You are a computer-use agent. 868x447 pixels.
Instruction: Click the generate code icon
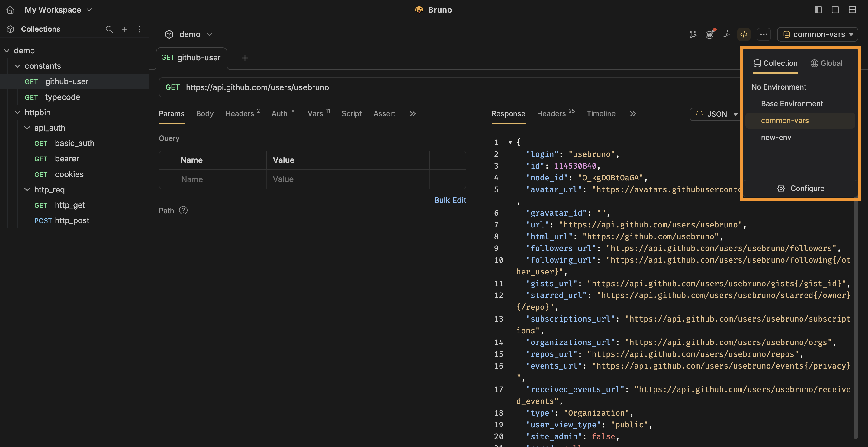pos(744,34)
